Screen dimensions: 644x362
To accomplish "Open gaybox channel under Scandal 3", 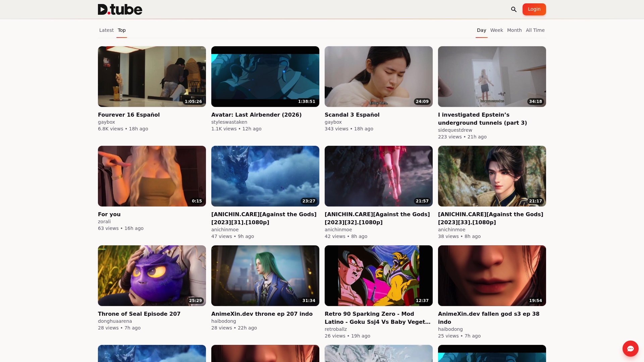I will point(333,122).
